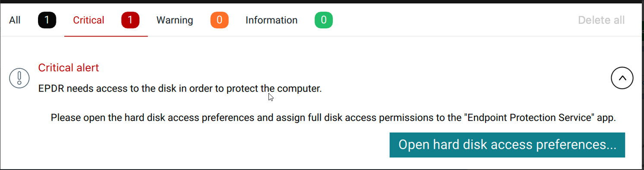Click the orange Warning count badge
This screenshot has width=644, height=170.
(219, 20)
